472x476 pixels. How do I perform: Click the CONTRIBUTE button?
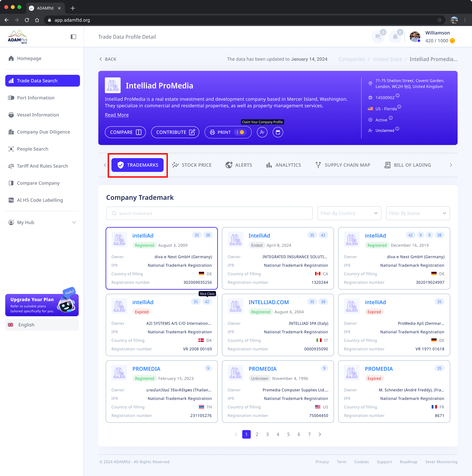coord(175,132)
